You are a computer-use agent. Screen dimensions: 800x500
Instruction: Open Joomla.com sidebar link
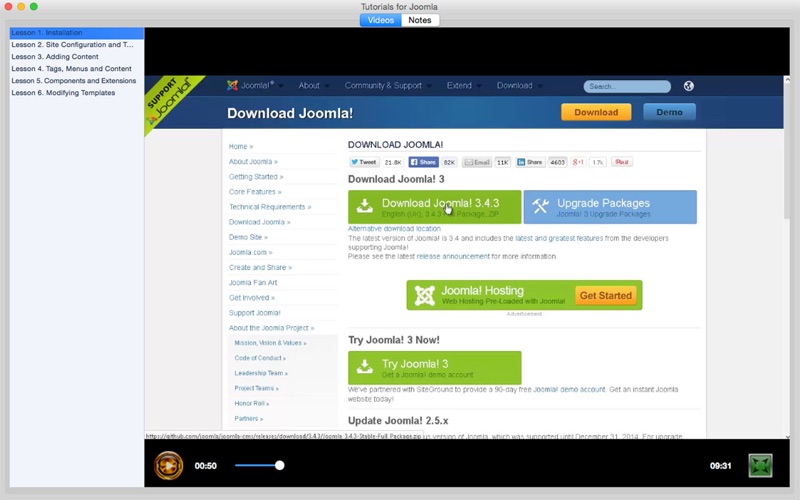(251, 252)
